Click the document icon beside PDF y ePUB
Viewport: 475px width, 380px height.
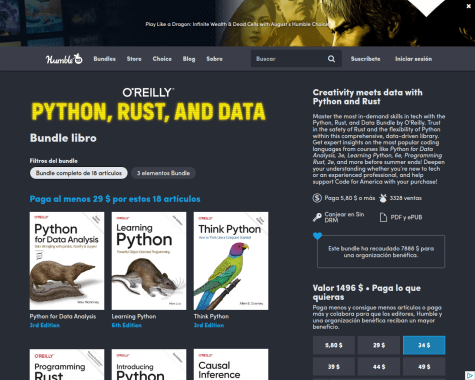pos(383,217)
